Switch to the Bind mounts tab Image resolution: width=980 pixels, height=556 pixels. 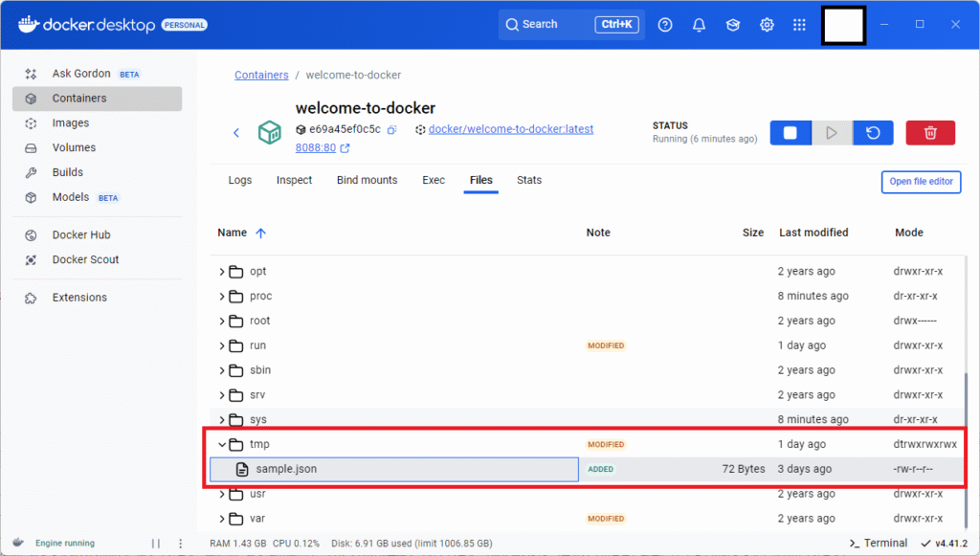pos(367,180)
